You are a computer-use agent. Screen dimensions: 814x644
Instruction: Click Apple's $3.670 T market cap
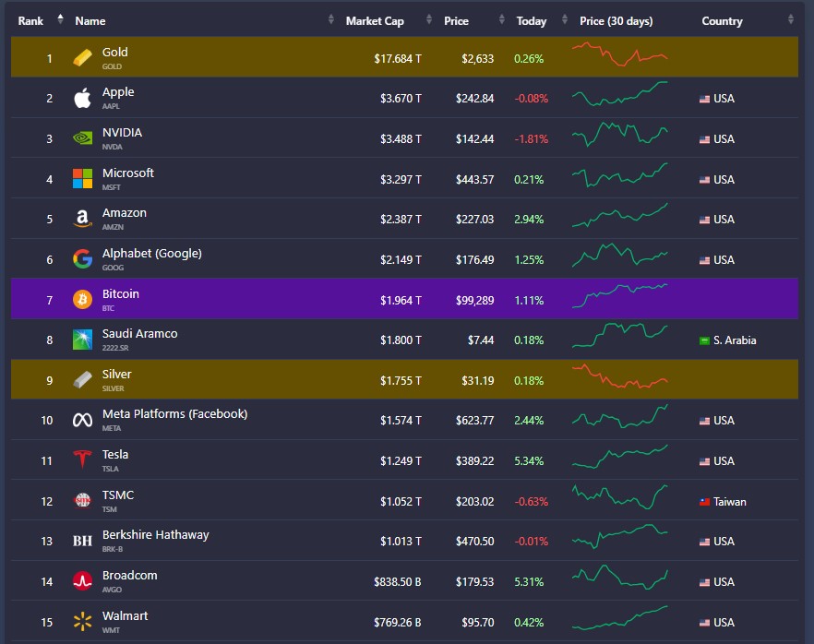pos(401,99)
